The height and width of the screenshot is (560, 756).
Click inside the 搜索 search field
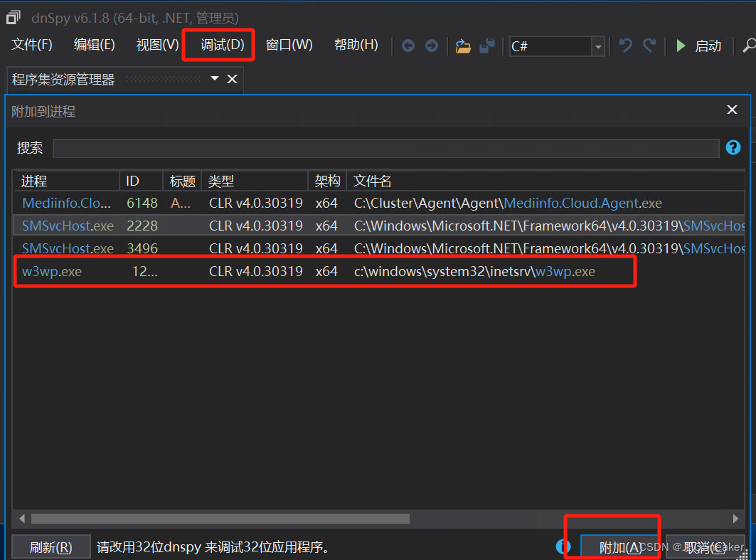(384, 147)
